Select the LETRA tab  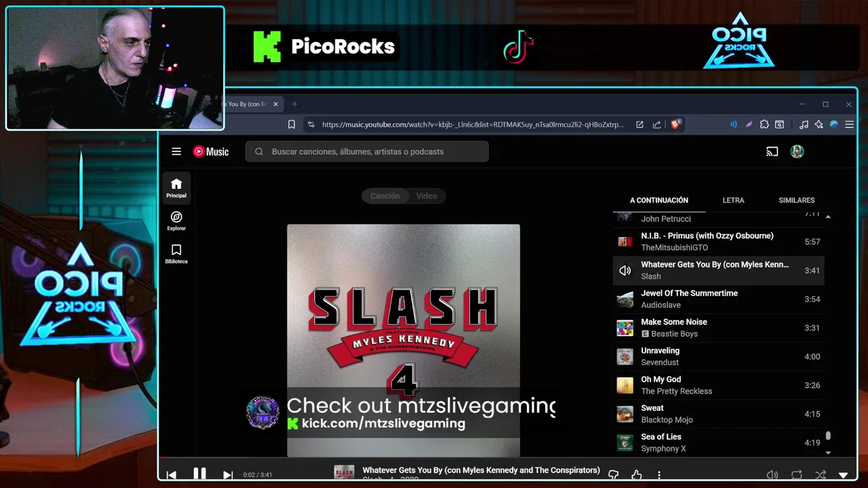[733, 201]
